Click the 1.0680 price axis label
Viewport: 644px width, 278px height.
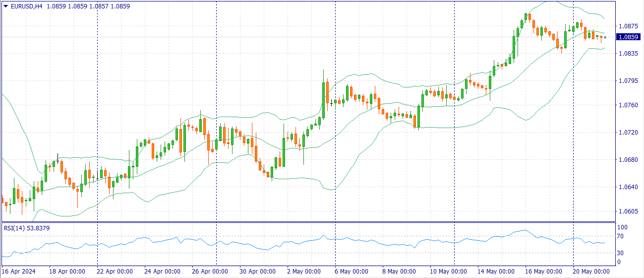(x=628, y=159)
